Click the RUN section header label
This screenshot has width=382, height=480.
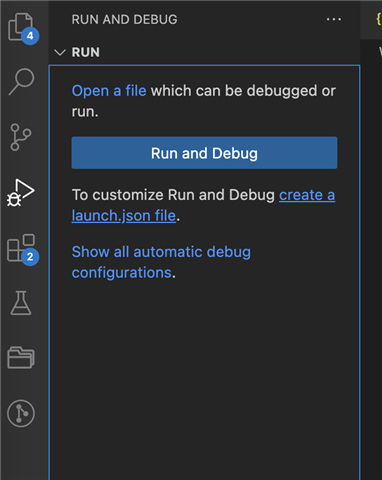(x=86, y=53)
